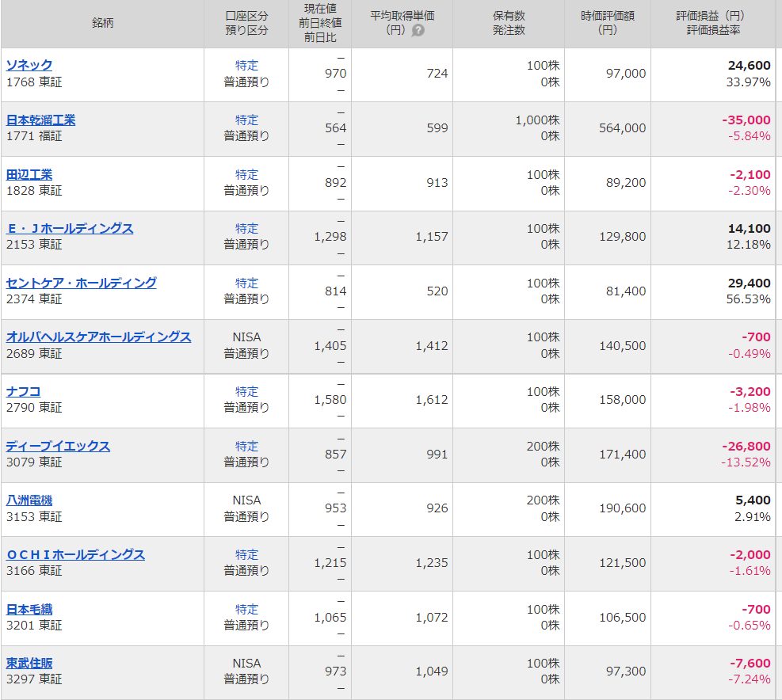
Task: Click the 時価評価額 column header
Action: pyautogui.click(x=608, y=23)
